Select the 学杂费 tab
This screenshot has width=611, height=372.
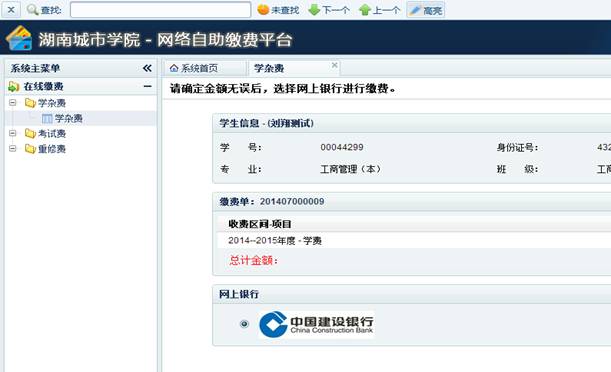[x=269, y=69]
